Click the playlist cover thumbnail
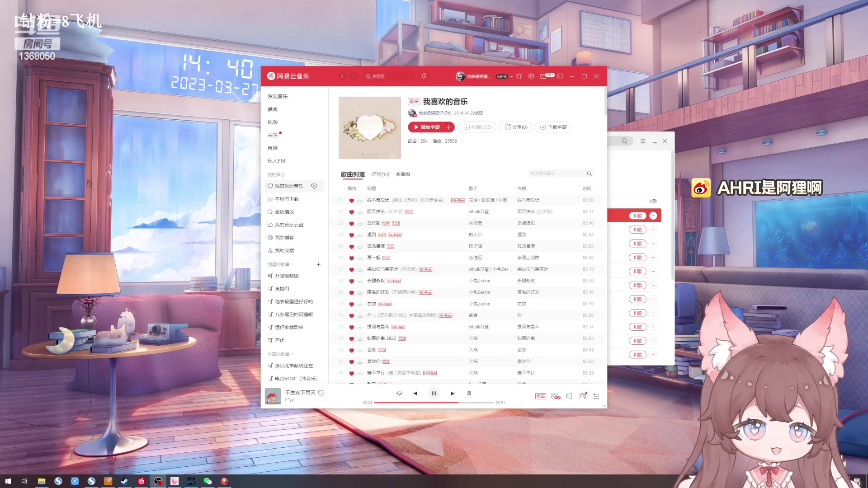The width and height of the screenshot is (868, 488). pos(369,127)
